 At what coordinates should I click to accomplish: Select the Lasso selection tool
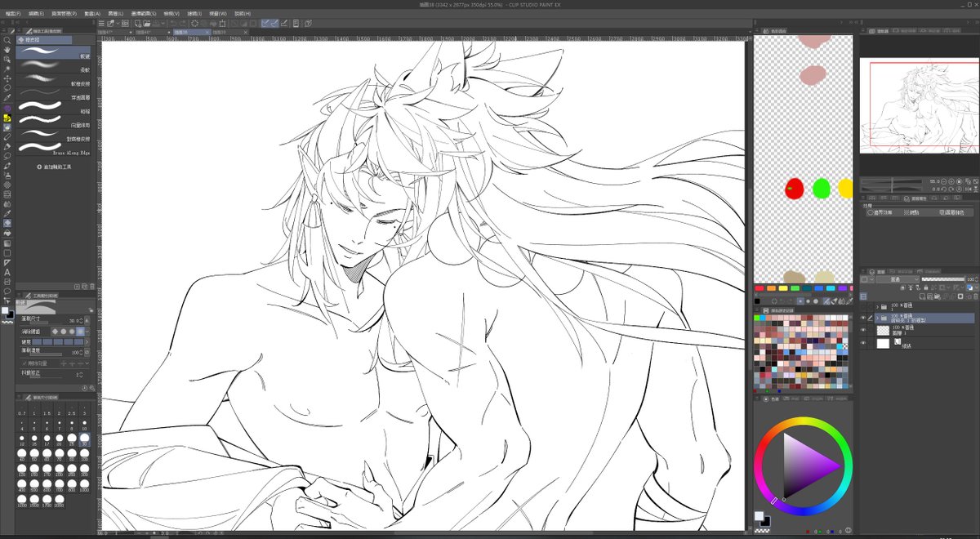pyautogui.click(x=7, y=88)
